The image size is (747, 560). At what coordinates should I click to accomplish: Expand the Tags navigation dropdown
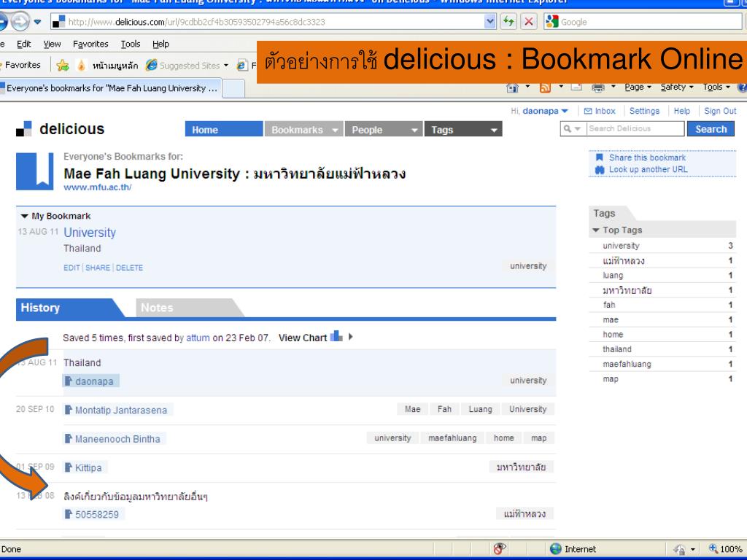[x=494, y=130]
